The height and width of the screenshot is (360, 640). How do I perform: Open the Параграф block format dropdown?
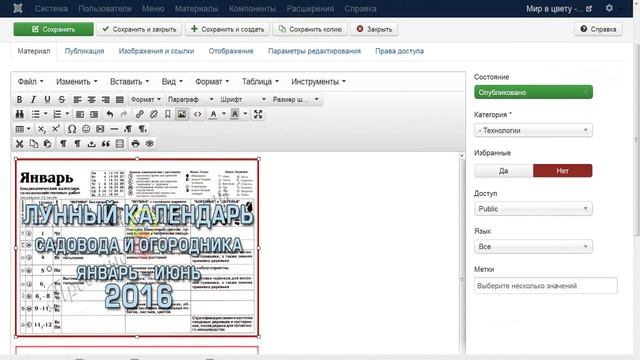click(x=190, y=100)
